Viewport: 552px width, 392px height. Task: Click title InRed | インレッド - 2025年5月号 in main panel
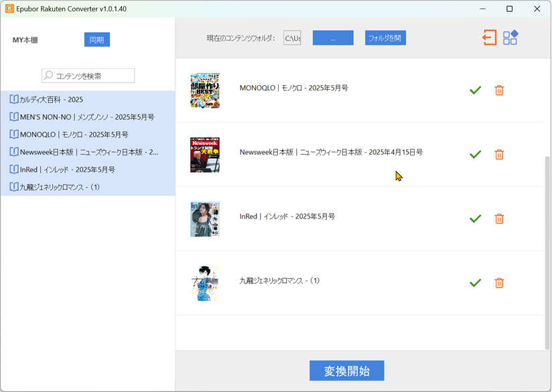[x=287, y=216]
